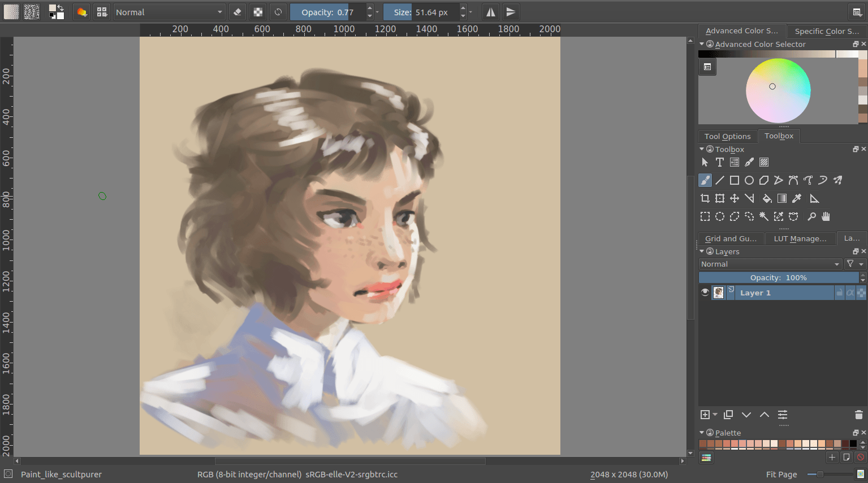Choose the Fill bucket tool
The image size is (868, 483).
[767, 198]
